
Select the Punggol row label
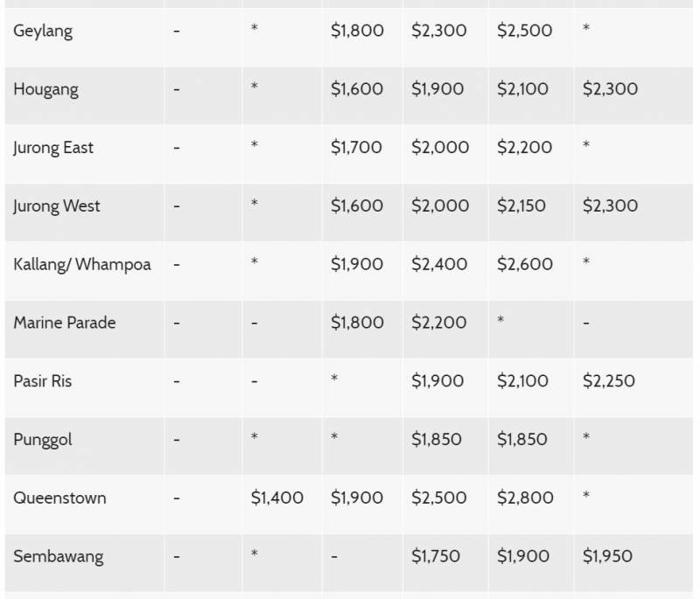pos(43,440)
